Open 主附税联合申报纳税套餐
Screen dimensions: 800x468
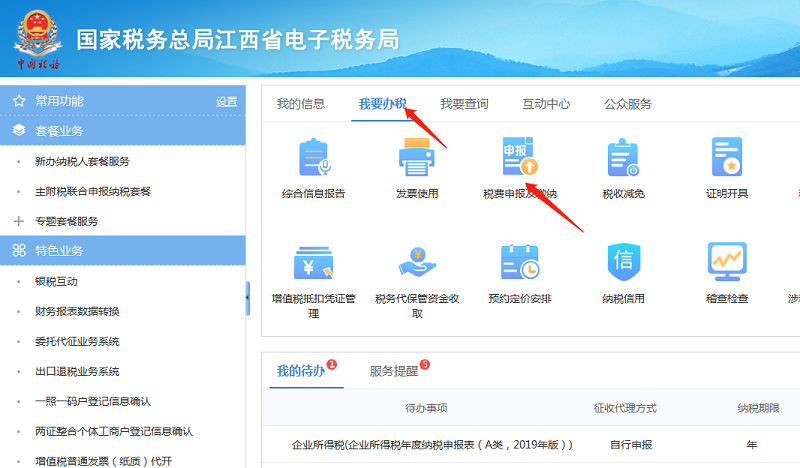click(x=93, y=191)
